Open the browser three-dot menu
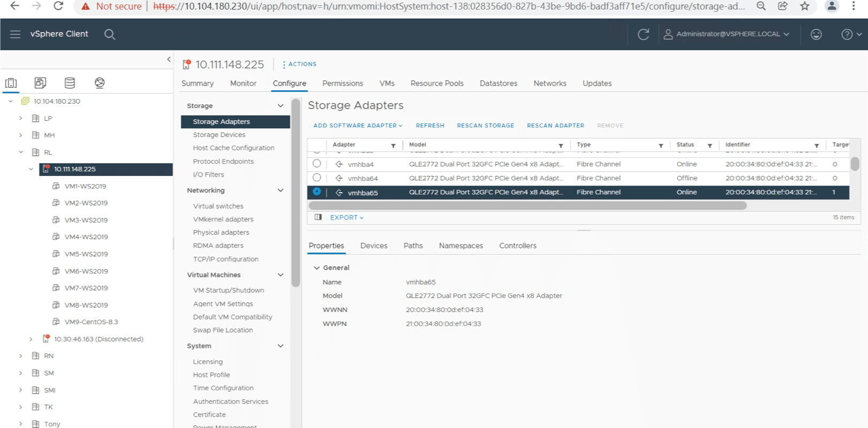The width and height of the screenshot is (868, 428). coord(854,6)
